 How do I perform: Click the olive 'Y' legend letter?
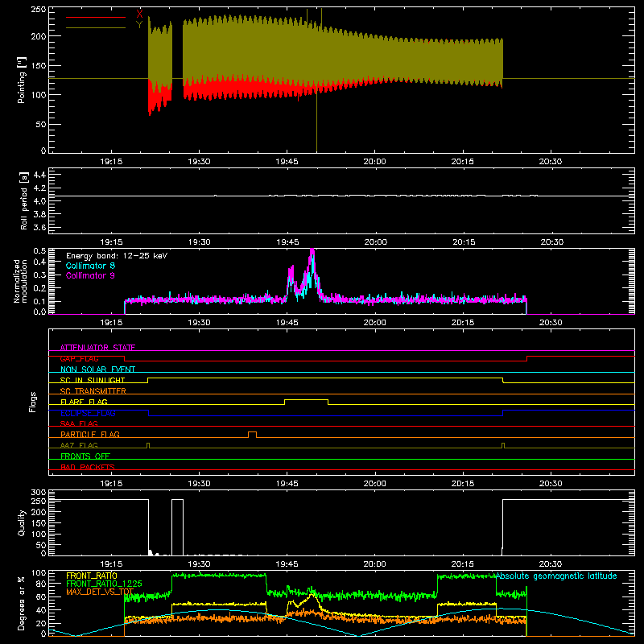139,25
